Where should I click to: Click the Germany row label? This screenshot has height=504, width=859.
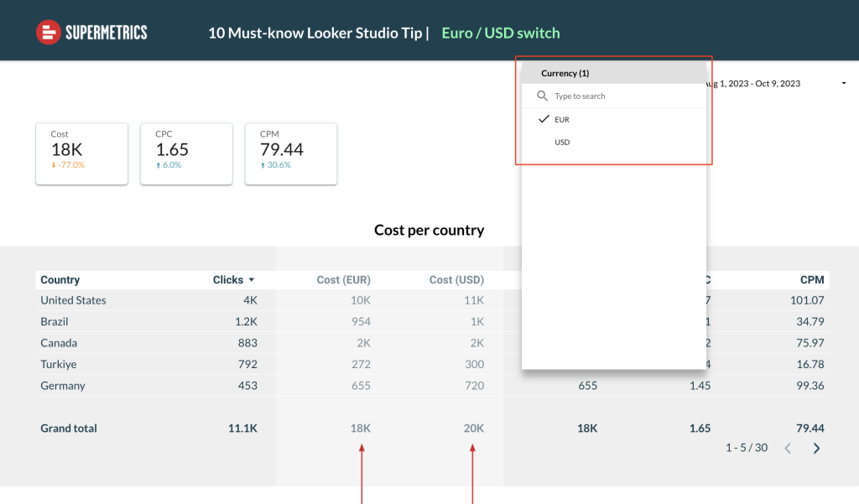point(63,386)
